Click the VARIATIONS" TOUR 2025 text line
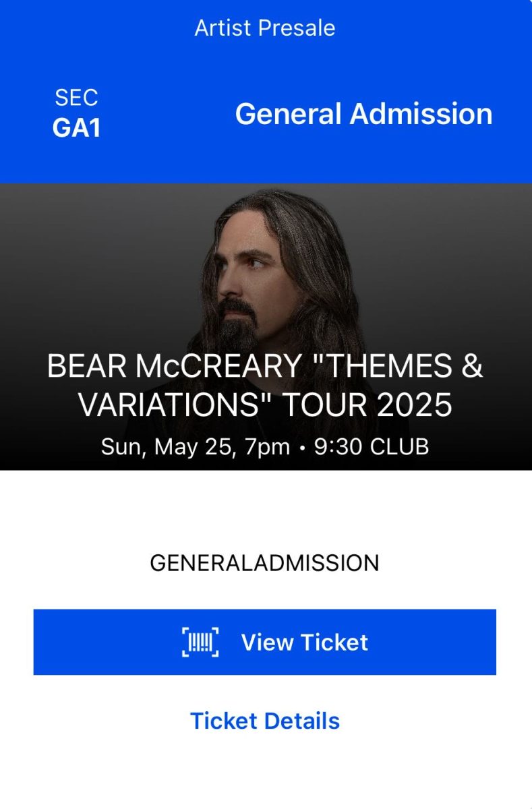Screen dimensions: 532x809 (265, 405)
